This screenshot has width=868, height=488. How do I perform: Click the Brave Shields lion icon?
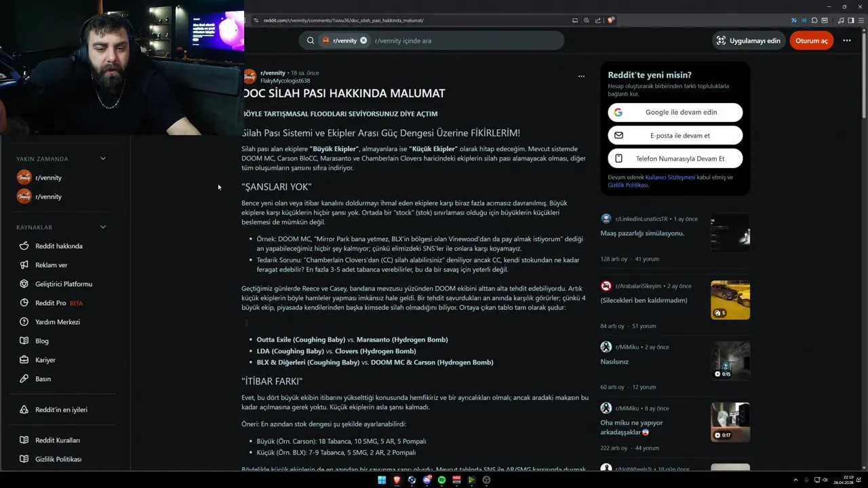(x=611, y=20)
